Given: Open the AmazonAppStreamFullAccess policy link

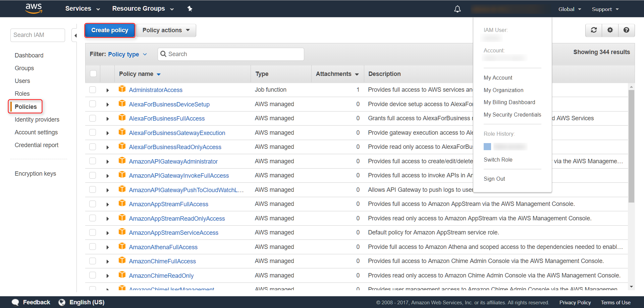Looking at the screenshot, I should click(x=168, y=204).
